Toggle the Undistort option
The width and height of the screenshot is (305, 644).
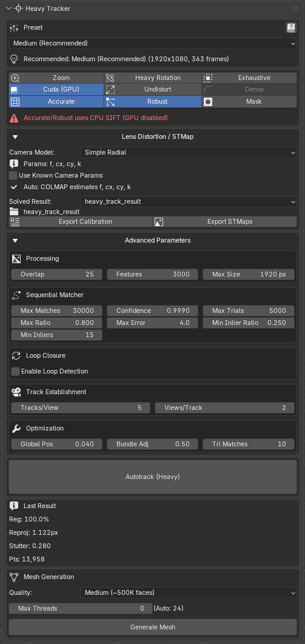click(x=153, y=89)
